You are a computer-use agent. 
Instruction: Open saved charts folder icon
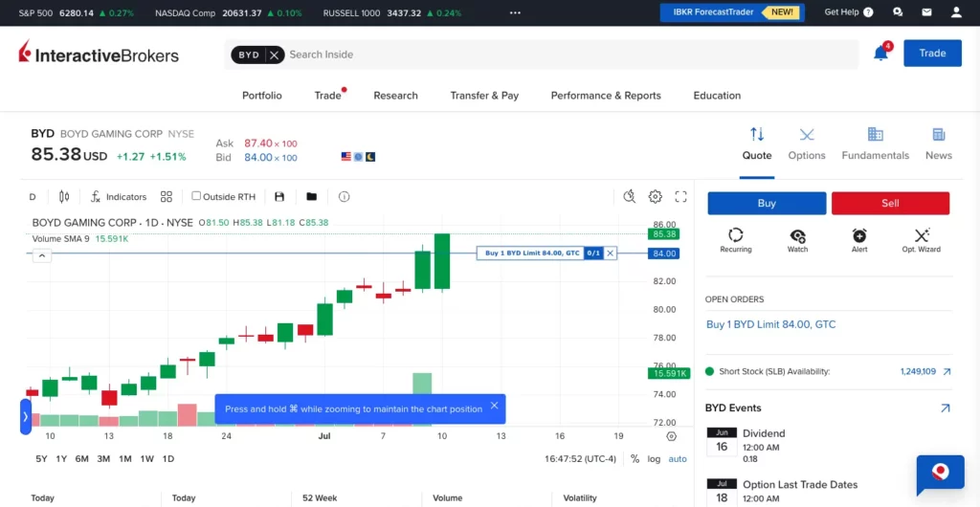[311, 197]
